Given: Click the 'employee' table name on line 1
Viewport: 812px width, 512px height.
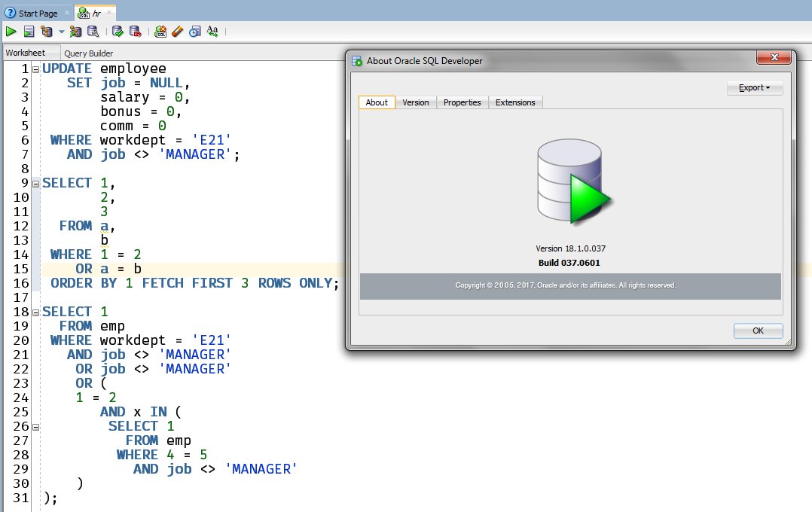Looking at the screenshot, I should pos(133,69).
